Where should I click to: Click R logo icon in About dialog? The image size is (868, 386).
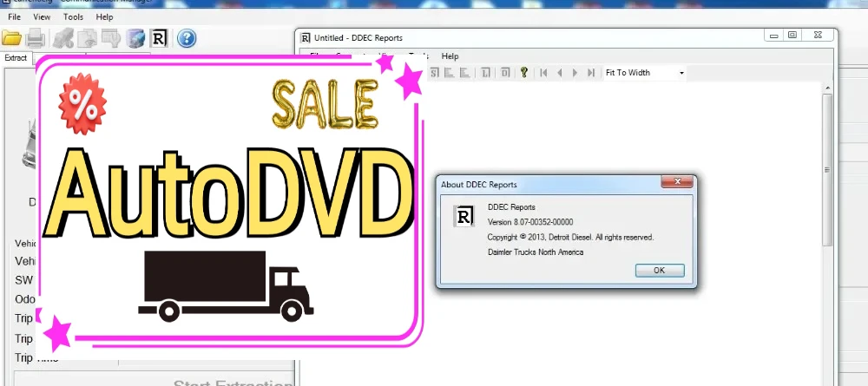click(464, 216)
